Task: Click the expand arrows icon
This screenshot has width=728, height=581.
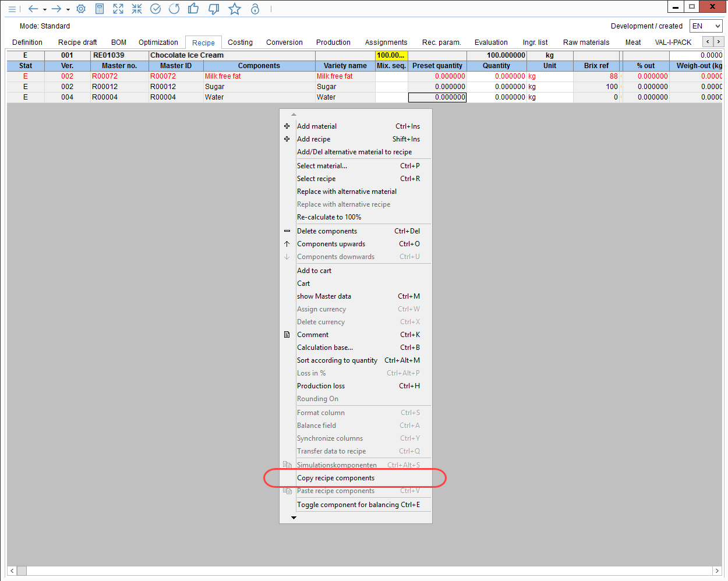Action: pyautogui.click(x=118, y=9)
